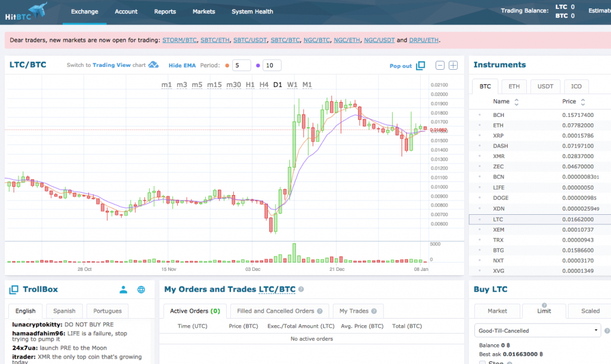This screenshot has width=611, height=364.
Task: Click the Pop out chart icon
Action: pos(420,66)
